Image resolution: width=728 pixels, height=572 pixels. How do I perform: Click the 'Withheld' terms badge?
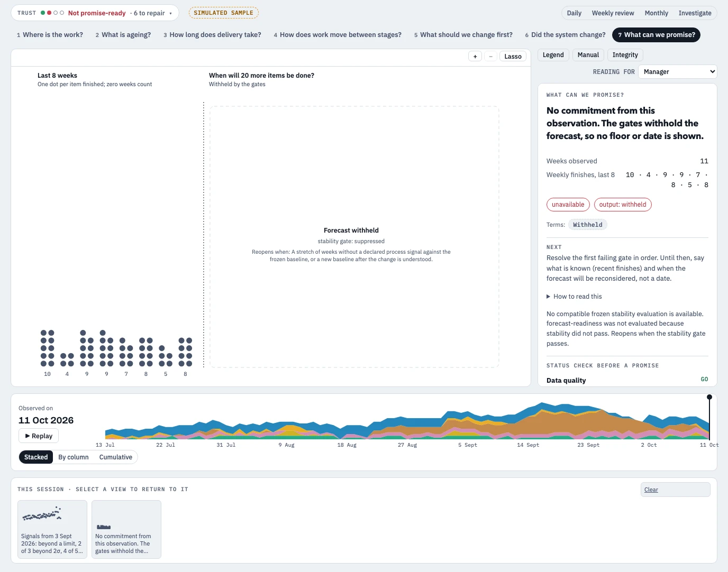(588, 225)
